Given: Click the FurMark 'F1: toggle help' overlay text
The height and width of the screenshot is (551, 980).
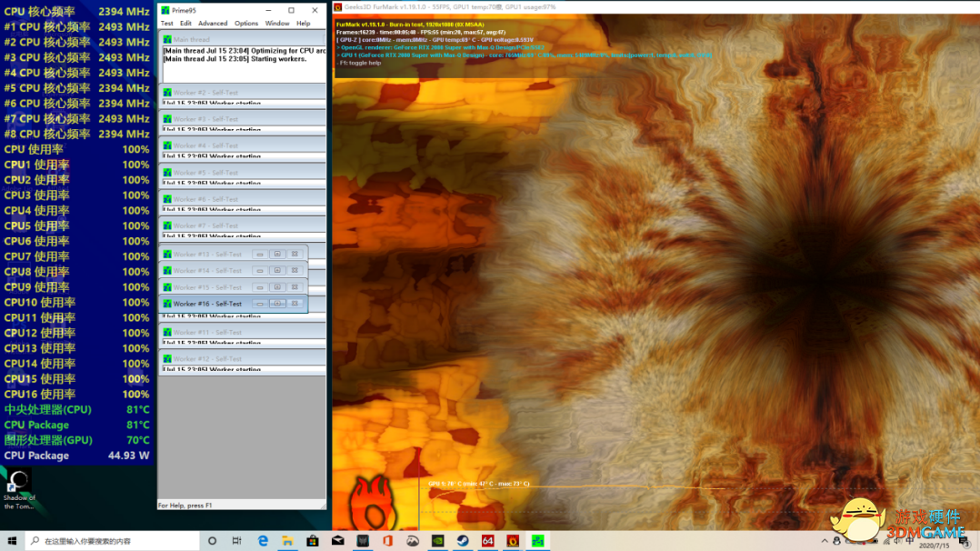Looking at the screenshot, I should 359,63.
